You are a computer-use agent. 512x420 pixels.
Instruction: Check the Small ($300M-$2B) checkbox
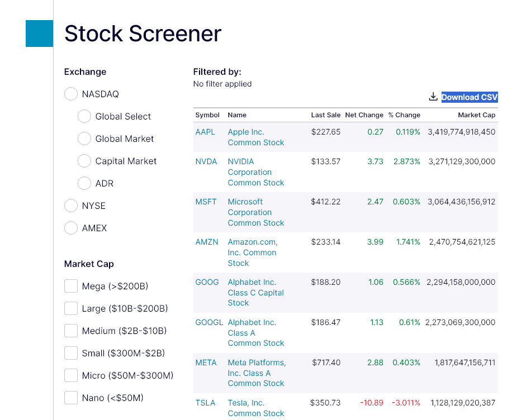[x=71, y=353]
